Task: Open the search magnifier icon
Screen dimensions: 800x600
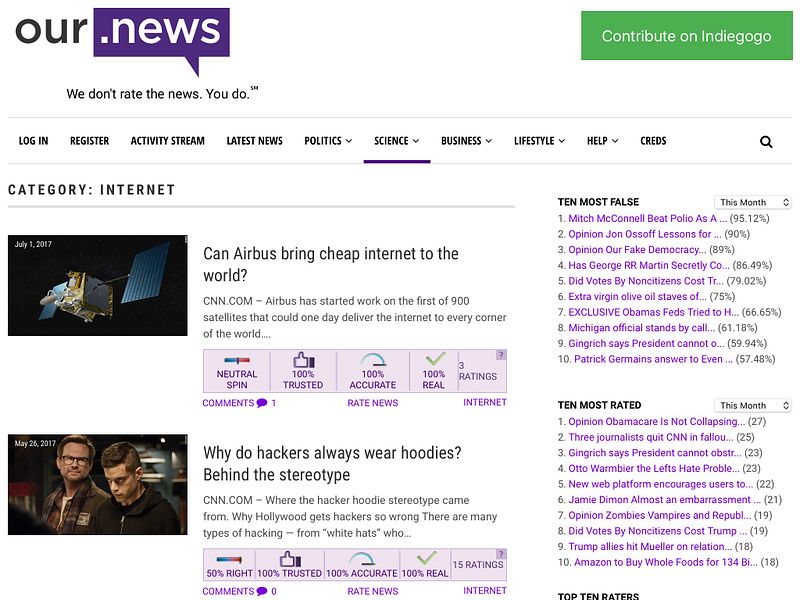Action: pyautogui.click(x=766, y=141)
